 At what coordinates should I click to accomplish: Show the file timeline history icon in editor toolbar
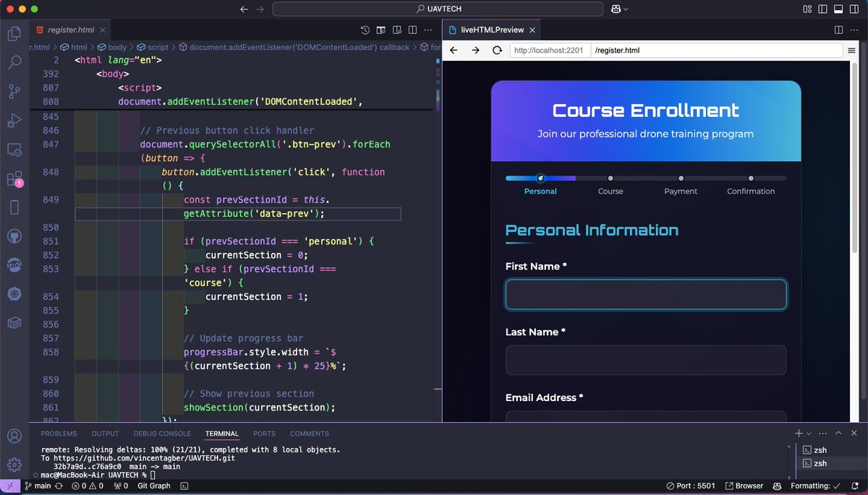click(x=365, y=30)
